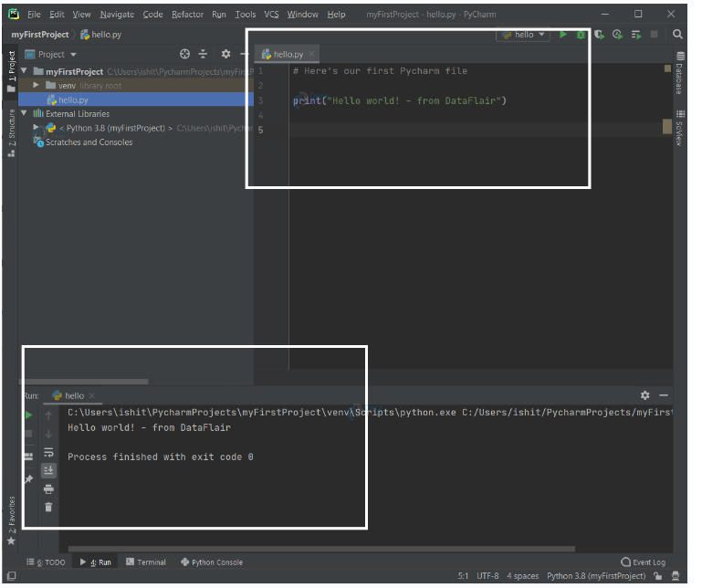
Task: Open the View menu
Action: click(81, 15)
